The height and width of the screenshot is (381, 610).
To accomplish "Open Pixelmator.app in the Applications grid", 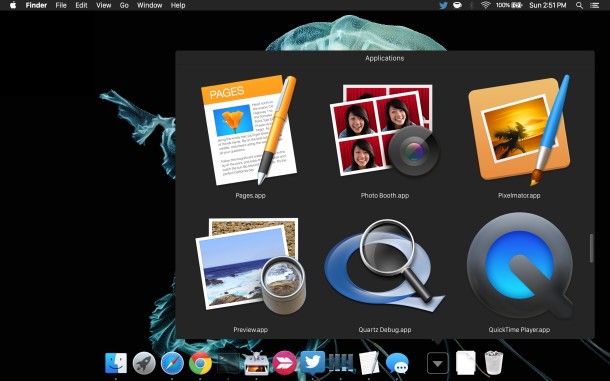I will [x=519, y=130].
